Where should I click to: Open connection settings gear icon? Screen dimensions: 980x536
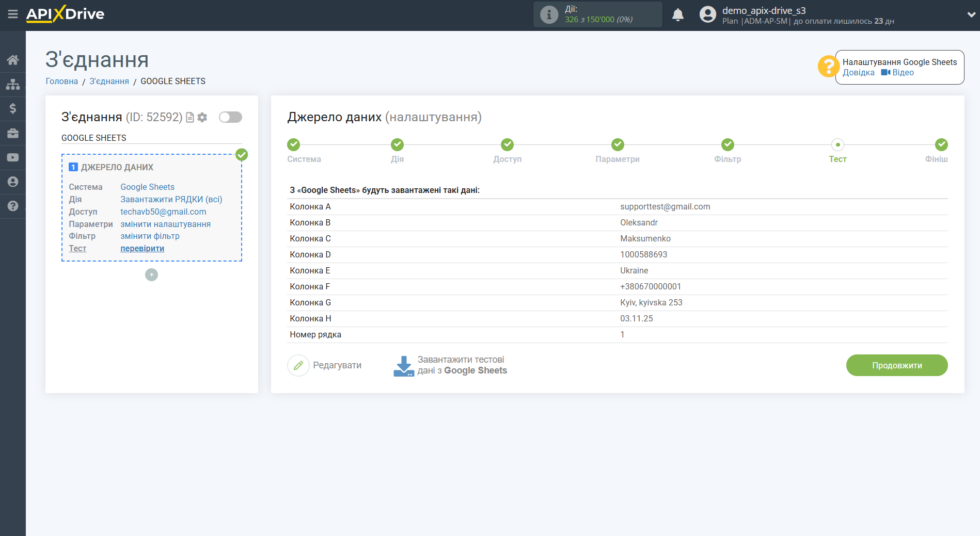(202, 118)
